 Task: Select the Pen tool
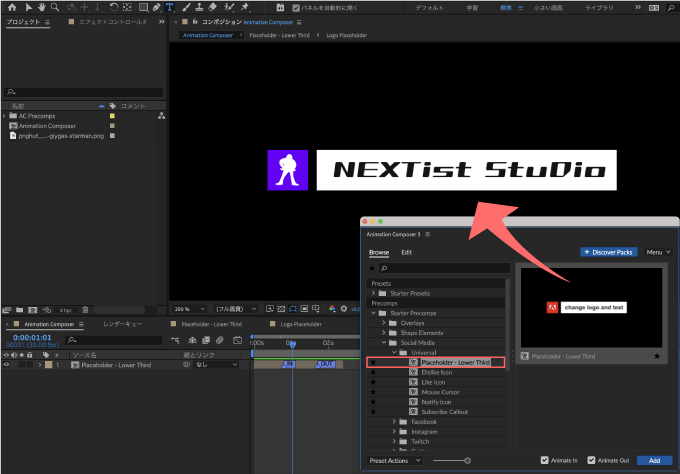(x=157, y=7)
